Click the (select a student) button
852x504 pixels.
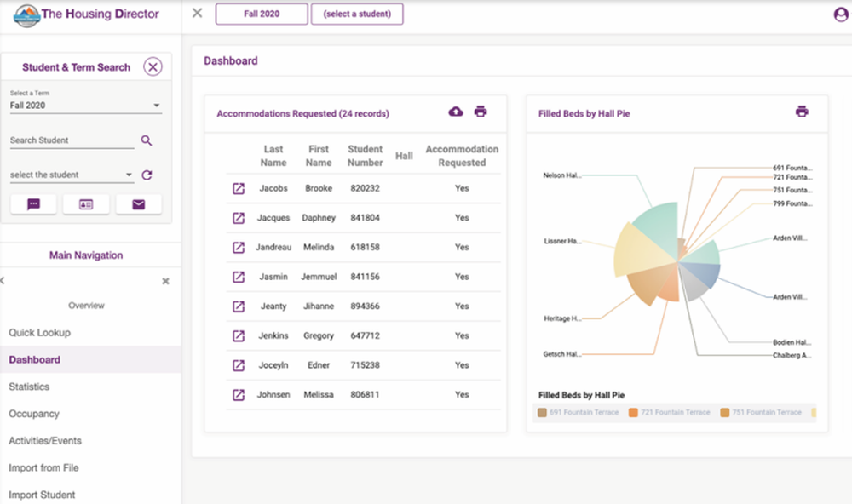click(x=357, y=14)
